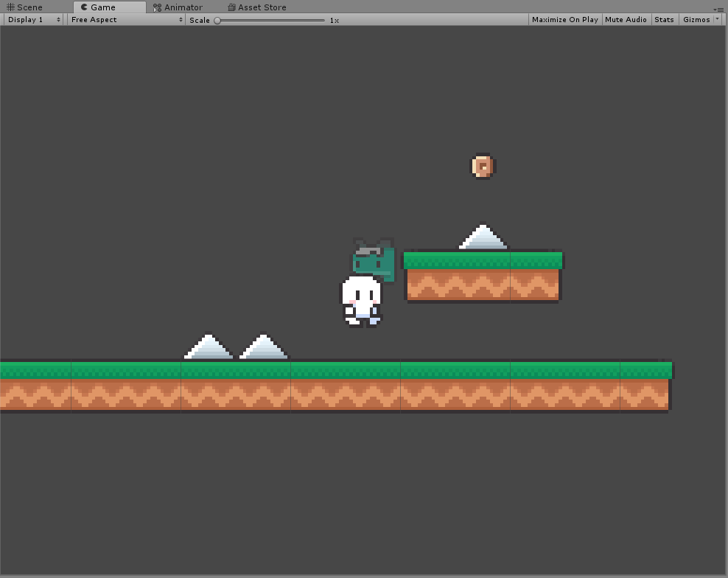Click the Game tab pacman icon
This screenshot has width=728, height=578.
pos(84,7)
